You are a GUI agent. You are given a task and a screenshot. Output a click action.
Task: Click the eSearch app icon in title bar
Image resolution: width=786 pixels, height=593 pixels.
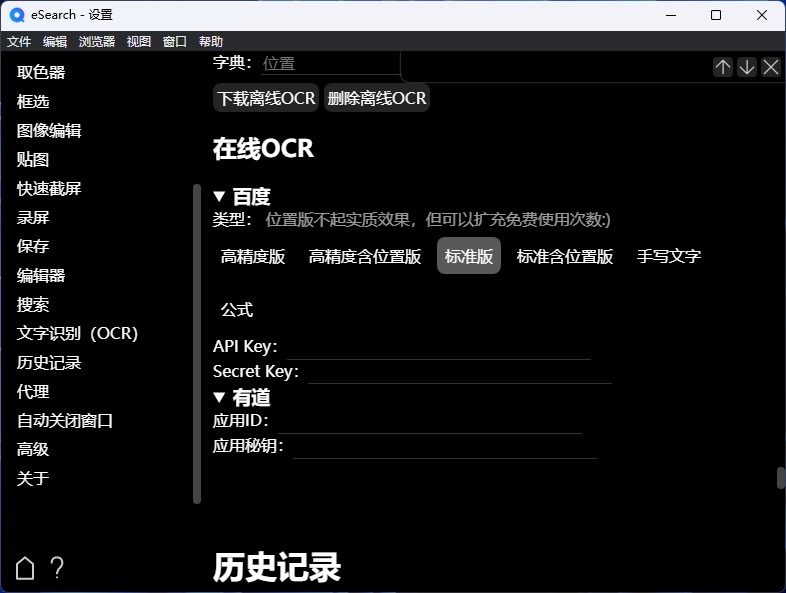pyautogui.click(x=17, y=15)
